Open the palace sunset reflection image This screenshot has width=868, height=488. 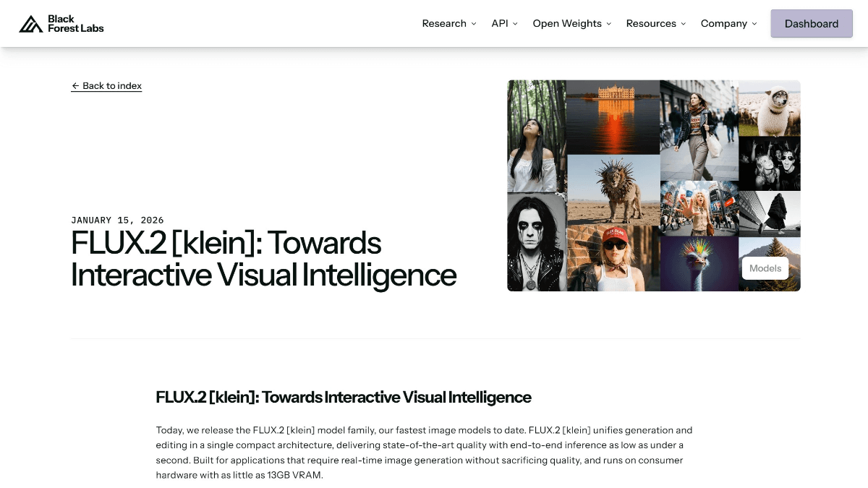[x=613, y=116]
